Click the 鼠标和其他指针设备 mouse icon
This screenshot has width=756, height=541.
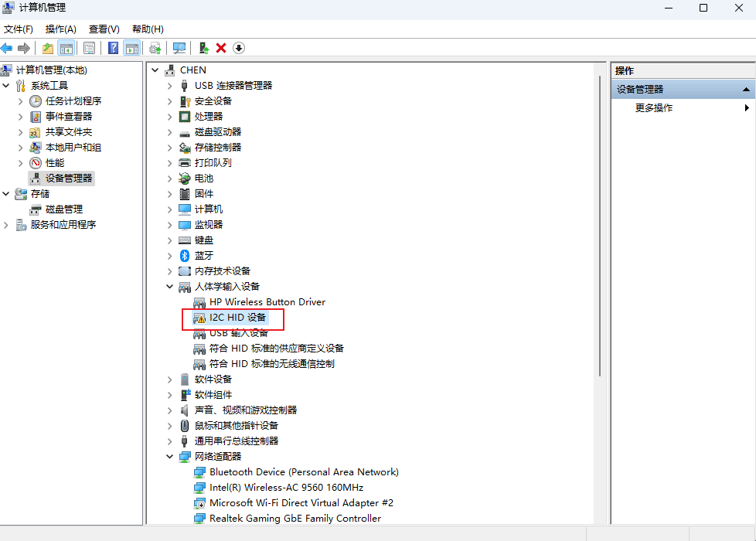pyautogui.click(x=185, y=425)
